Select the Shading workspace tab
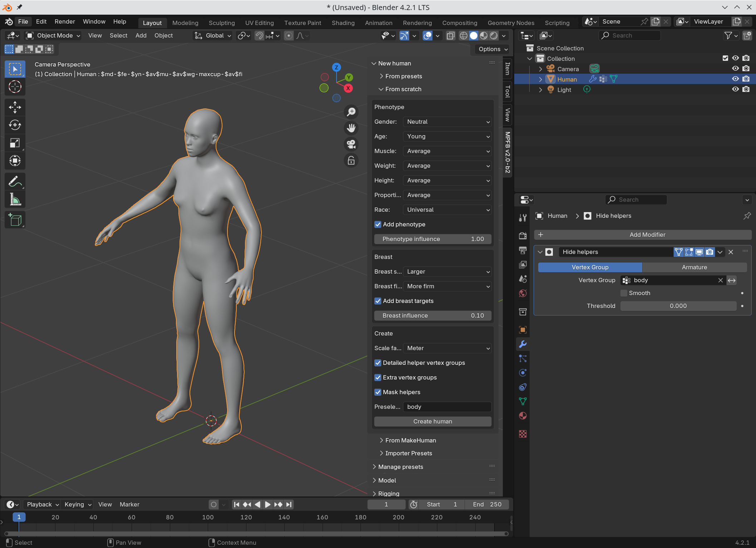This screenshot has height=548, width=756. (x=342, y=22)
